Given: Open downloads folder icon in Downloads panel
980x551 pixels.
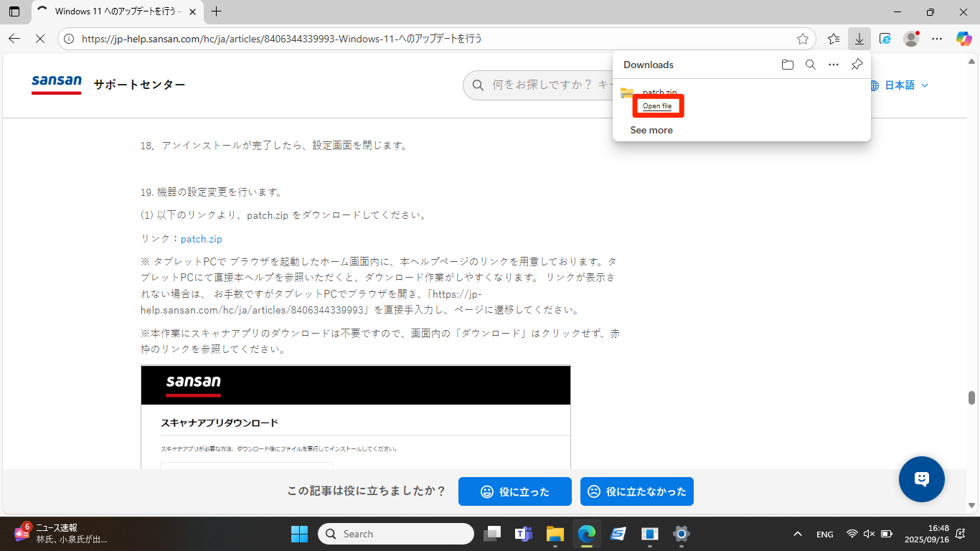Looking at the screenshot, I should point(788,65).
